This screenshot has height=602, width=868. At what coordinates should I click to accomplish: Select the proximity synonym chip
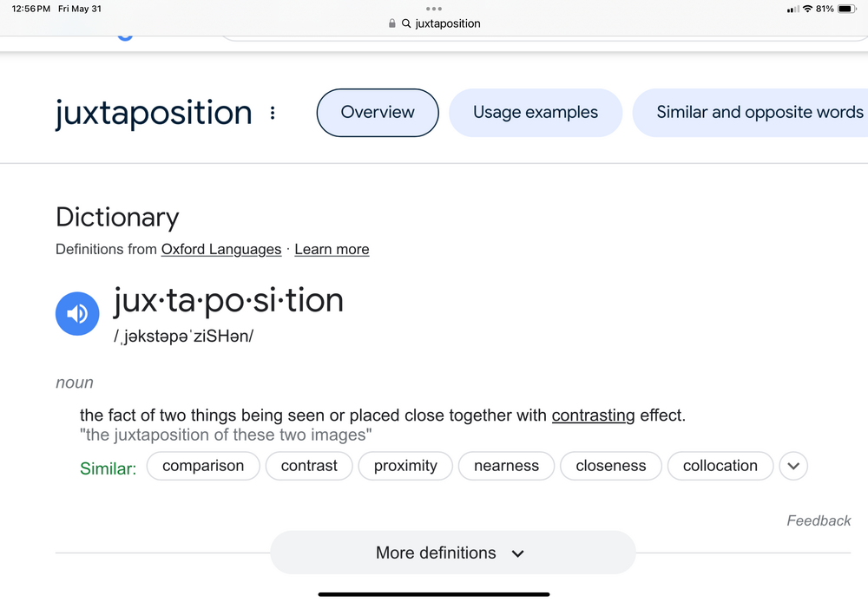click(x=405, y=466)
